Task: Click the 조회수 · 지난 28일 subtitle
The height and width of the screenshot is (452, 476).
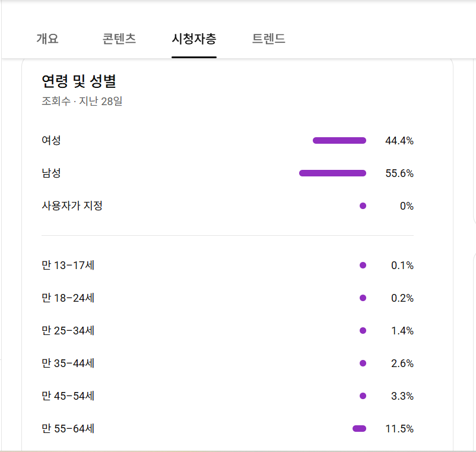Action: [82, 101]
